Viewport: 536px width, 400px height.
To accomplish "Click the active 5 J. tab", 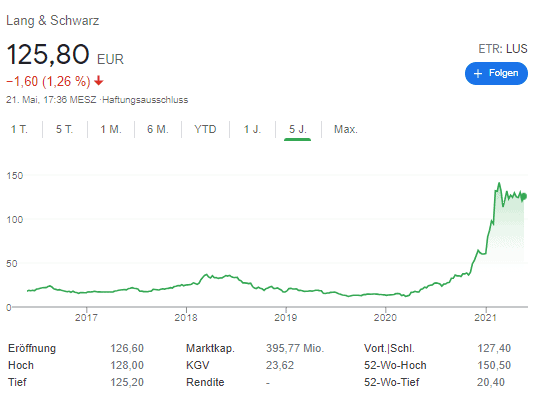I will (x=298, y=129).
